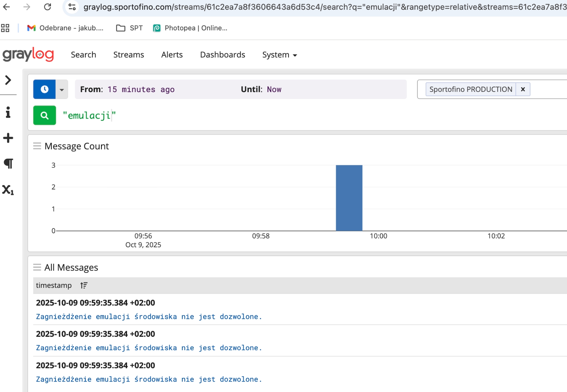
Task: Click the query input containing "emulacji"
Action: pyautogui.click(x=229, y=115)
